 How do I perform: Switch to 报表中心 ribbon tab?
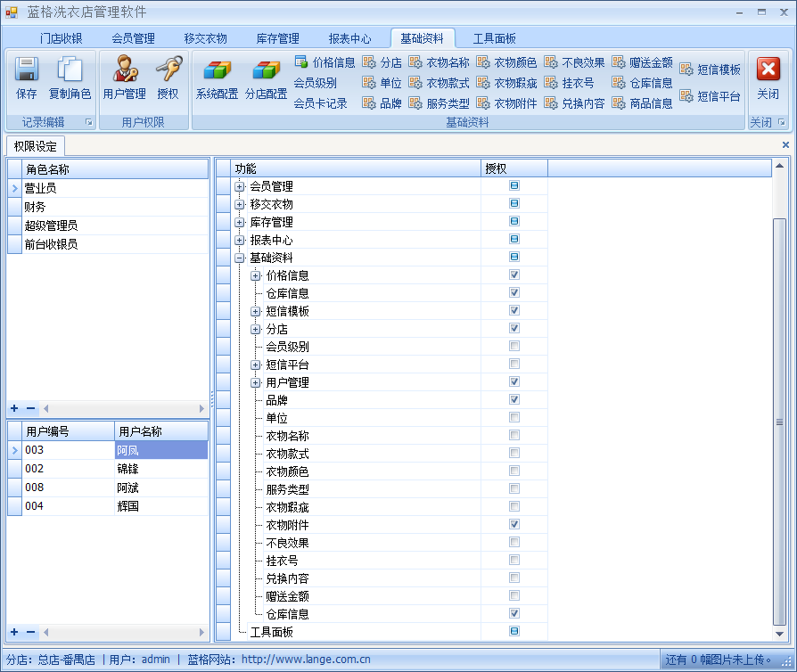click(349, 38)
